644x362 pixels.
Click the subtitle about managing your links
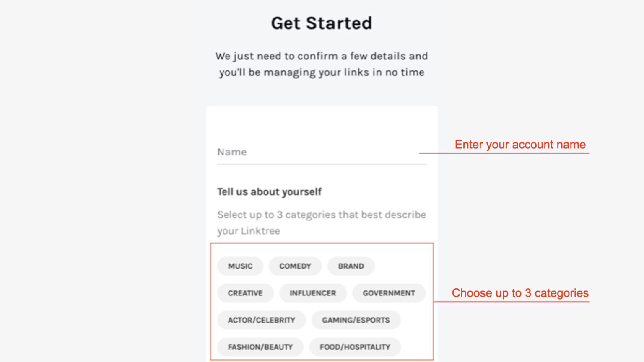(322, 64)
